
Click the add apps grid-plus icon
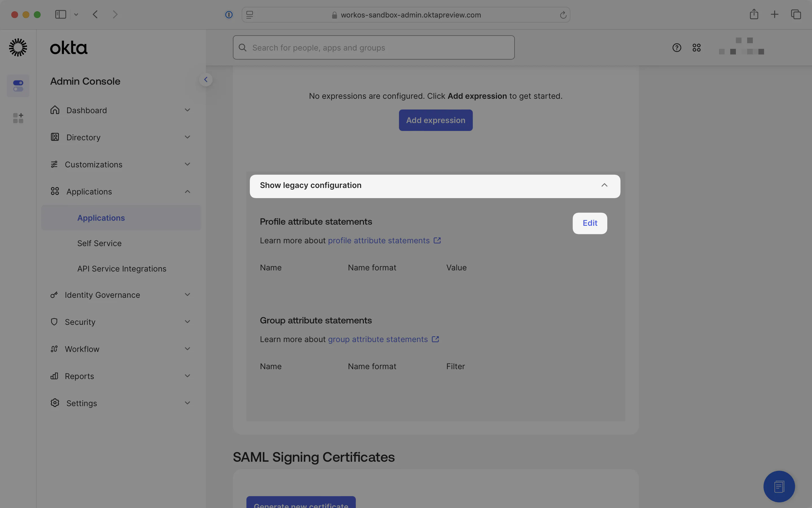pos(18,118)
